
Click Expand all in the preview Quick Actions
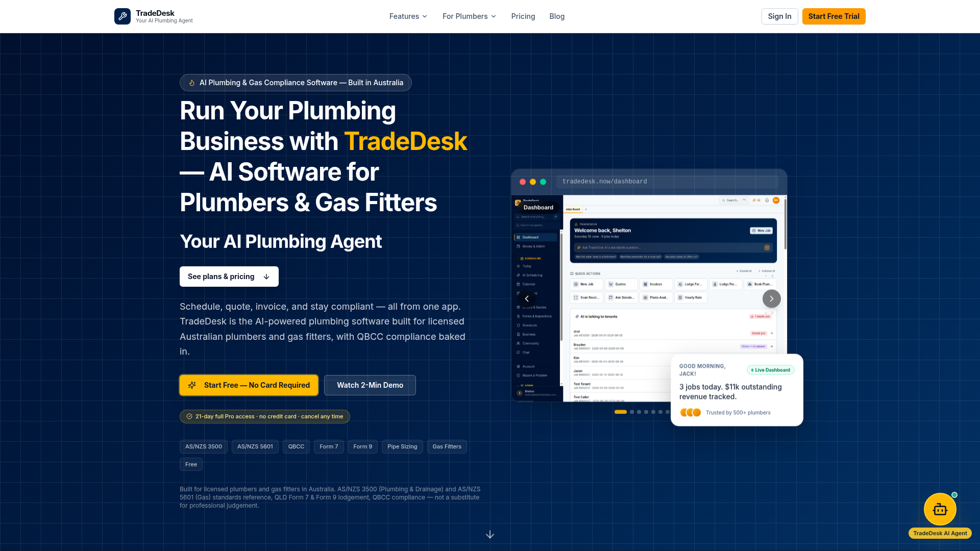[744, 271]
